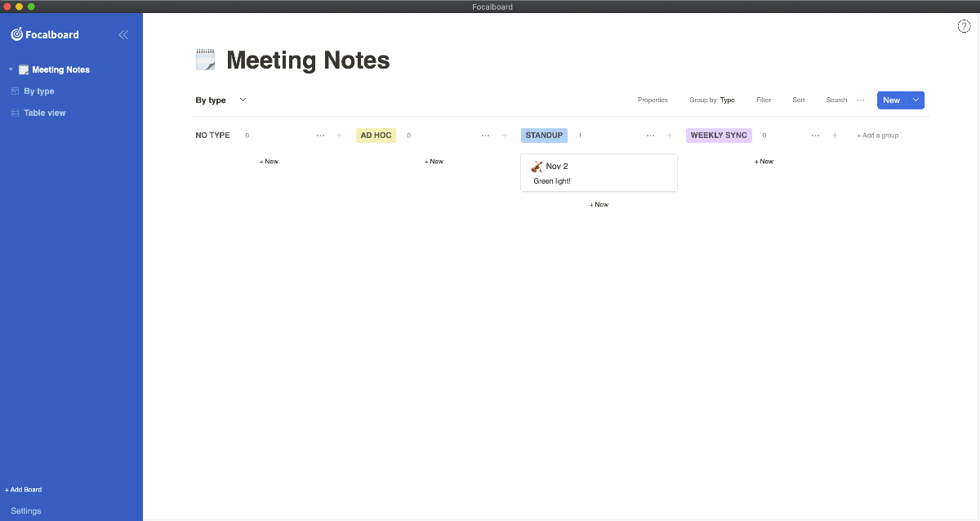This screenshot has height=521, width=980.
Task: Open the Filter menu
Action: click(764, 100)
